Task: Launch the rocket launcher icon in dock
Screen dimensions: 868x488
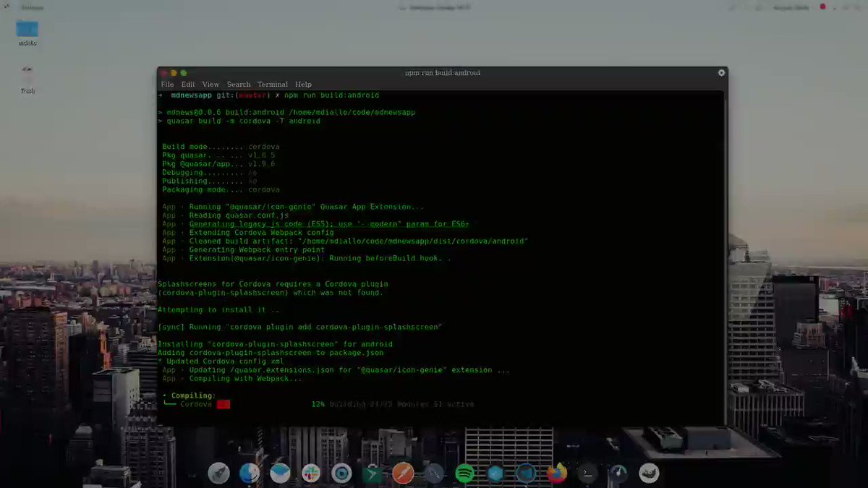Action: coord(219,474)
